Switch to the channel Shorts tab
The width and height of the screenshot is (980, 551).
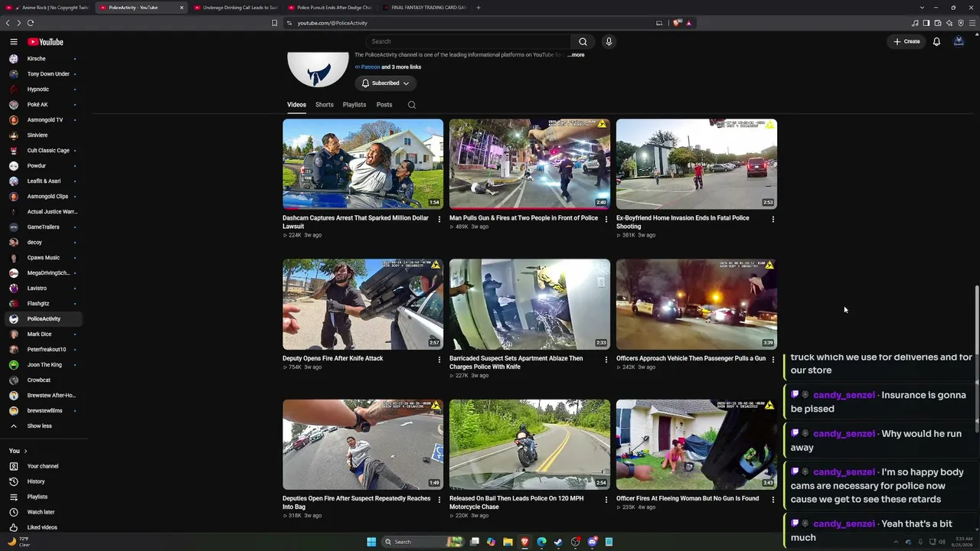(x=324, y=105)
